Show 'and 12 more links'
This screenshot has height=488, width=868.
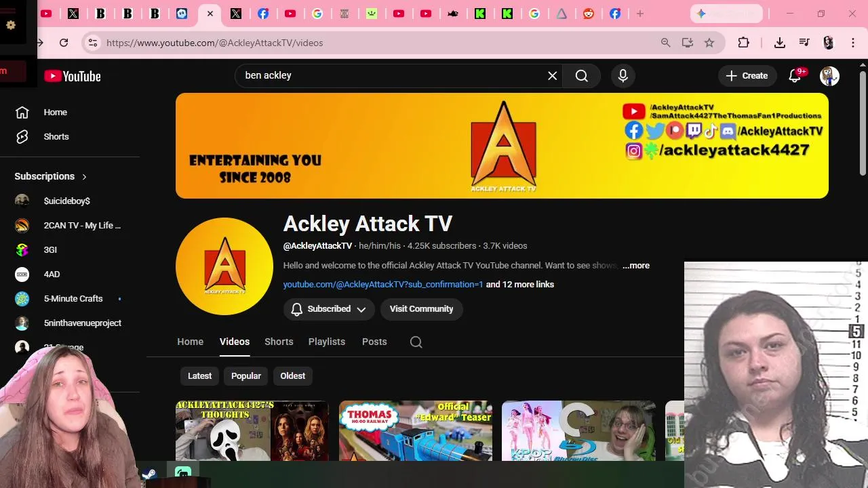pos(520,285)
